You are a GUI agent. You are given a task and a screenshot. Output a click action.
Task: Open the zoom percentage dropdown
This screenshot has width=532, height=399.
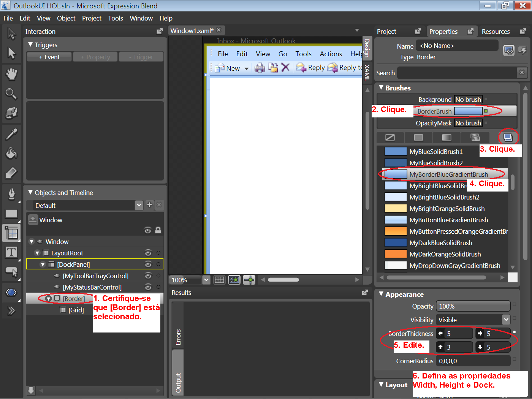[206, 280]
